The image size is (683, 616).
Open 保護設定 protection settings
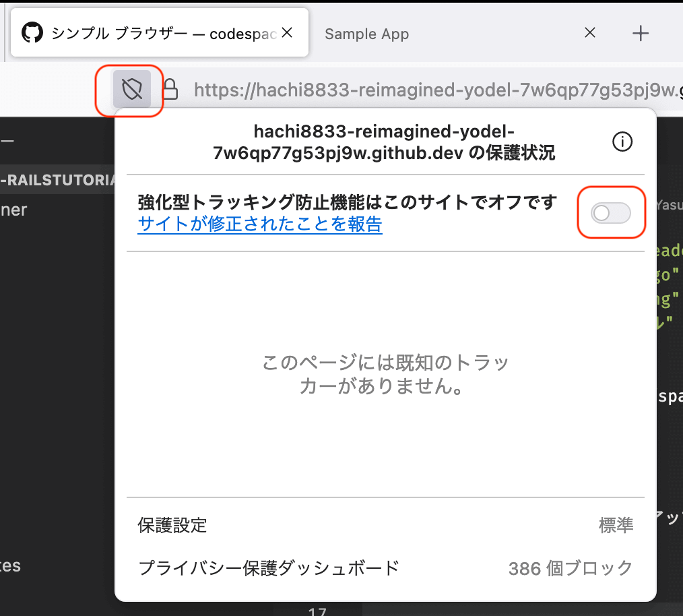point(385,525)
